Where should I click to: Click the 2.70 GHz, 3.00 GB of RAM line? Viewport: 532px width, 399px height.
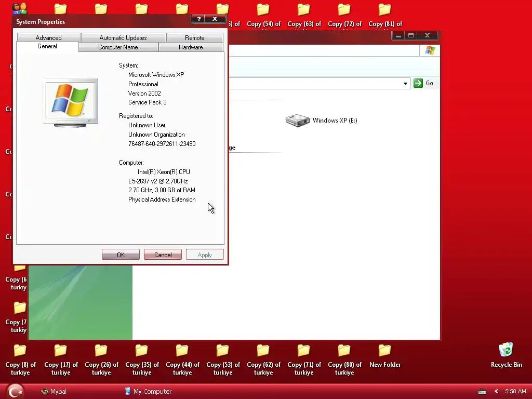(x=162, y=190)
